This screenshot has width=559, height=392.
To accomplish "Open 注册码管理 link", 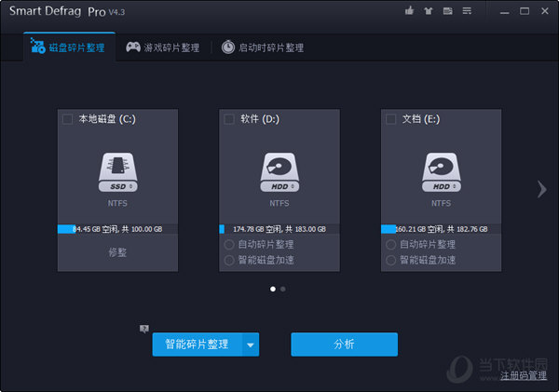I will click(524, 375).
